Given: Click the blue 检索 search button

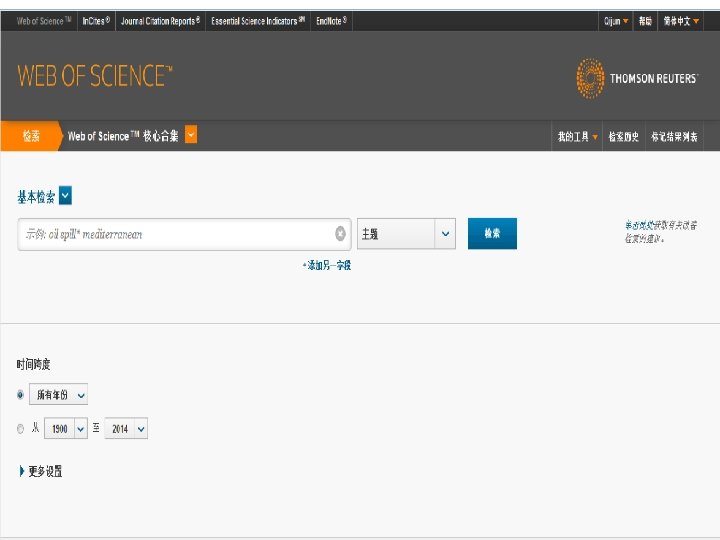Looking at the screenshot, I should pos(492,233).
